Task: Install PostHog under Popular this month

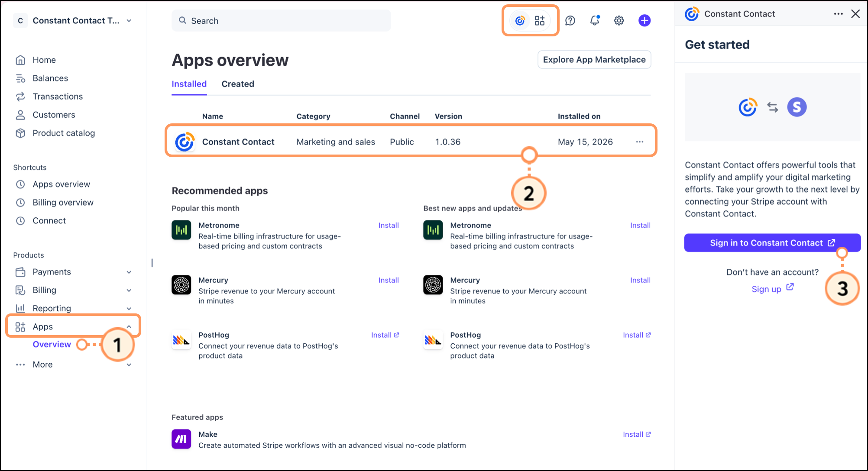Action: (x=385, y=335)
